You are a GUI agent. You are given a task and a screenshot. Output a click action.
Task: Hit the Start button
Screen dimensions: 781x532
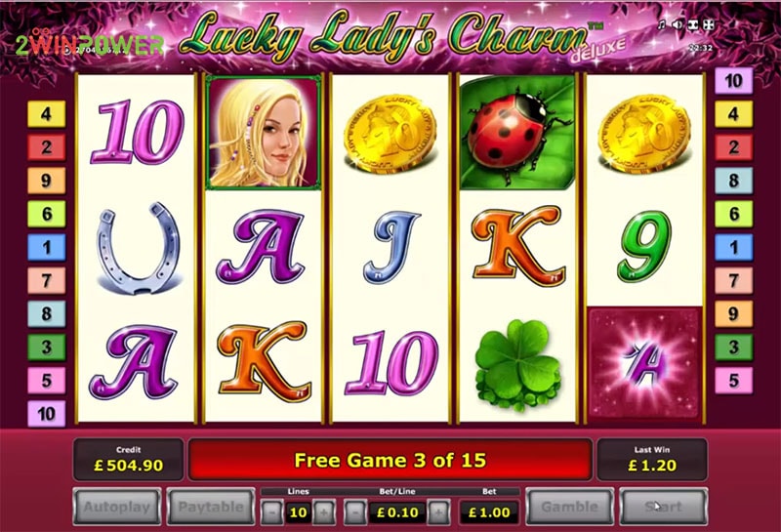point(663,507)
